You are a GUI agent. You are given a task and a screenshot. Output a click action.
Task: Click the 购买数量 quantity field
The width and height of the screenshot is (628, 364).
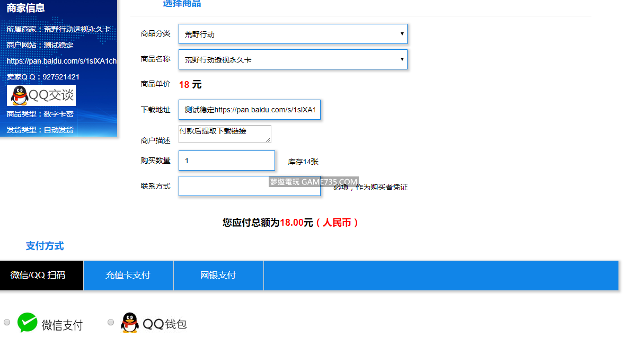(x=226, y=161)
